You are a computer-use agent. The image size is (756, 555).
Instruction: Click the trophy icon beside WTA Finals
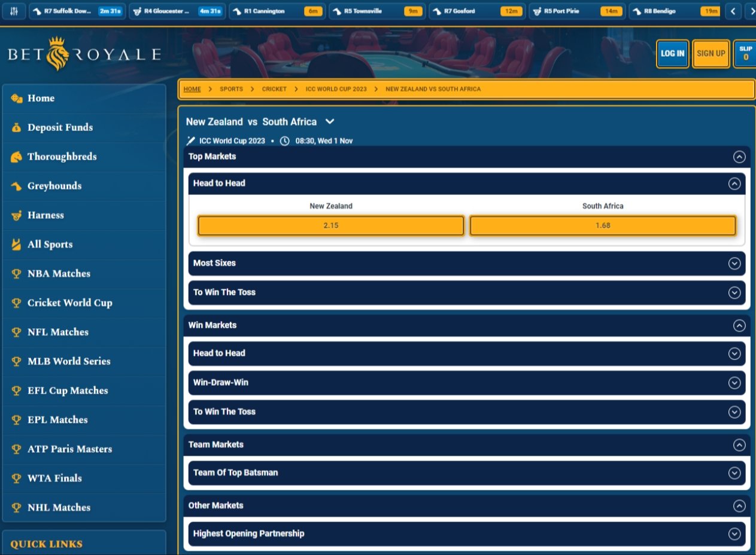pos(17,478)
